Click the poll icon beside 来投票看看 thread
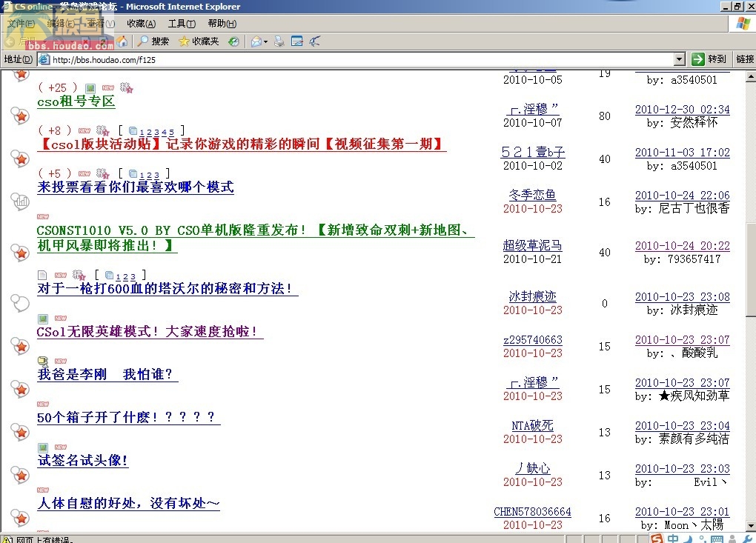Screen dimensions: 756x543 20,201
